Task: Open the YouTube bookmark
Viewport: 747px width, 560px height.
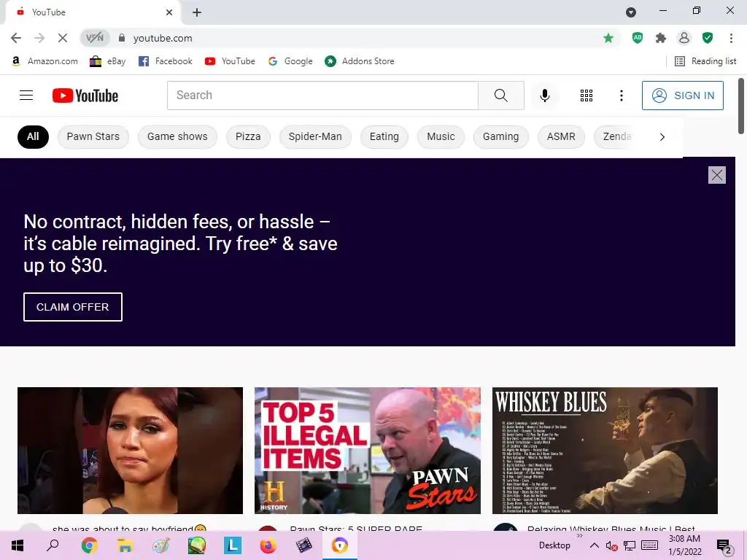Action: [230, 61]
